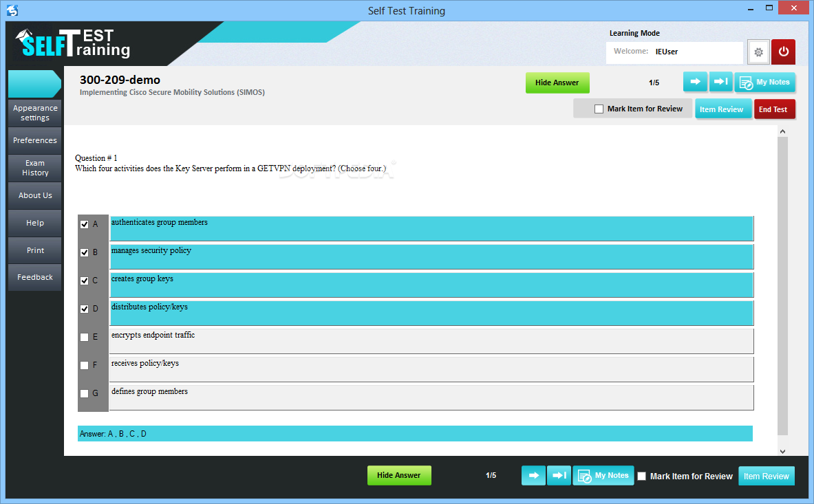This screenshot has width=814, height=504.
Task: Click the bottom Hide Answer button
Action: click(398, 475)
